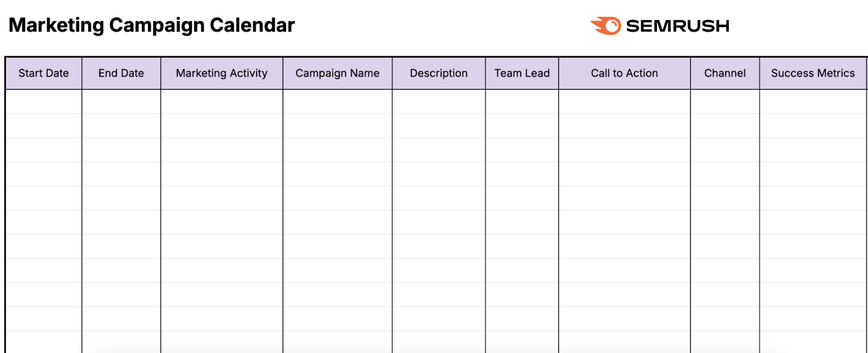Click the End Date column header

tap(121, 73)
